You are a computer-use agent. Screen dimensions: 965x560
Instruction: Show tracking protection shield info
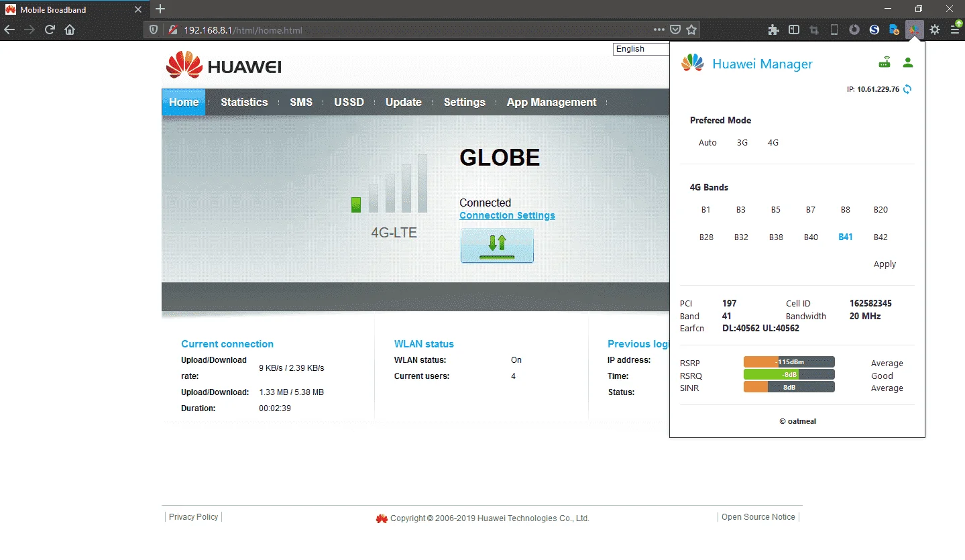[154, 30]
